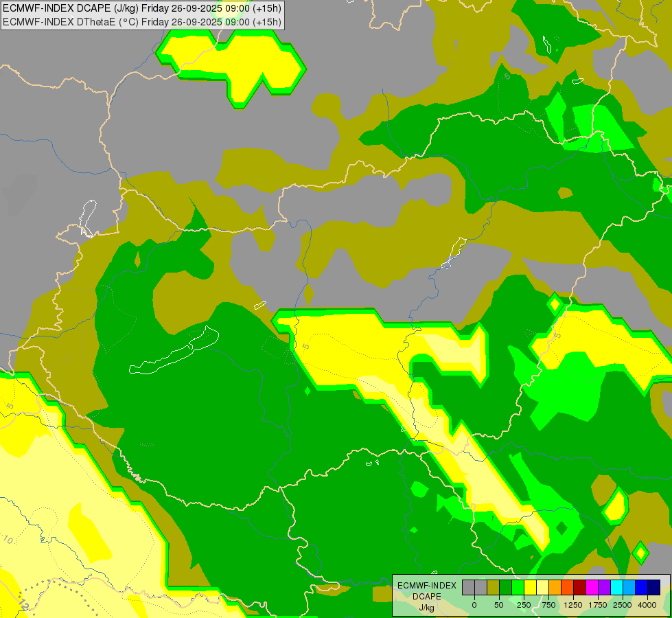Click the legend value label 750
Image resolution: width=672 pixels, height=618 pixels.
[x=548, y=605]
